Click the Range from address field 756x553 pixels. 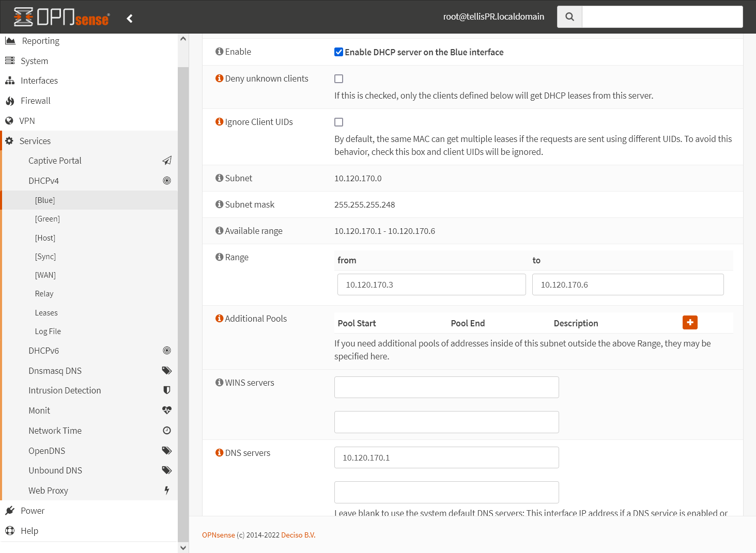tap(431, 285)
